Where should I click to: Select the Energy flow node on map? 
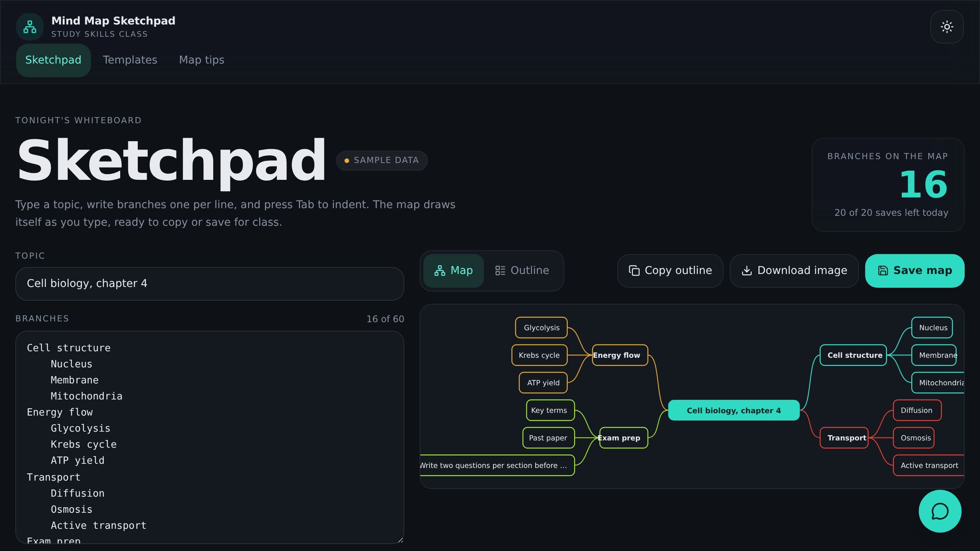click(x=620, y=355)
